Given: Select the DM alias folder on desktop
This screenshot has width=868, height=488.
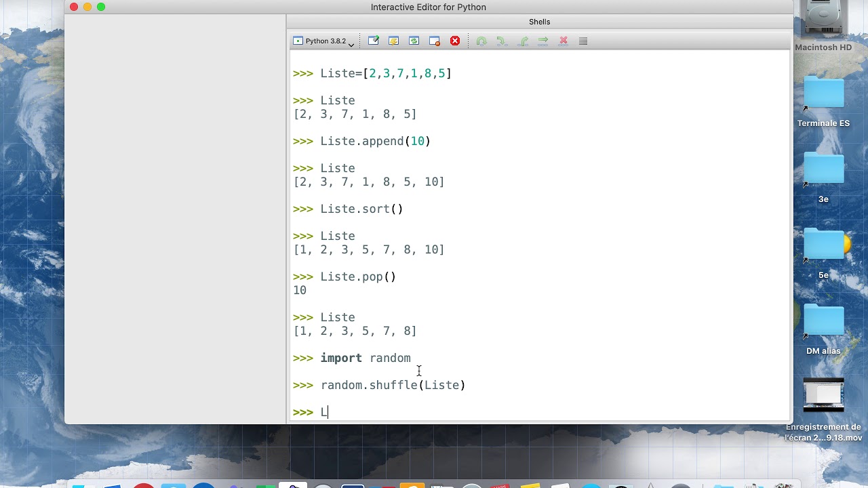Looking at the screenshot, I should coord(823,329).
